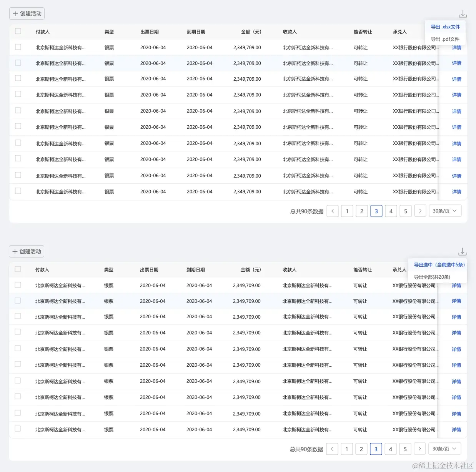Check the first row checkbox in upper table
This screenshot has width=476, height=472.
[x=18, y=47]
